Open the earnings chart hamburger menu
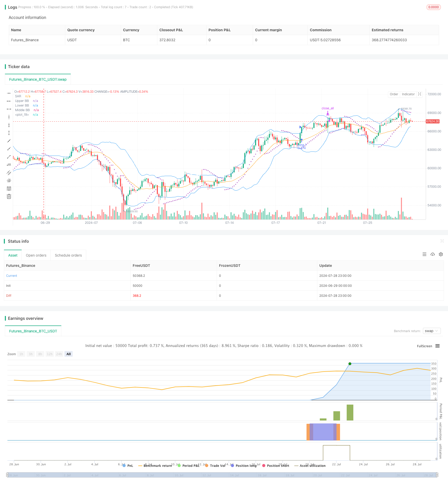 (438, 346)
